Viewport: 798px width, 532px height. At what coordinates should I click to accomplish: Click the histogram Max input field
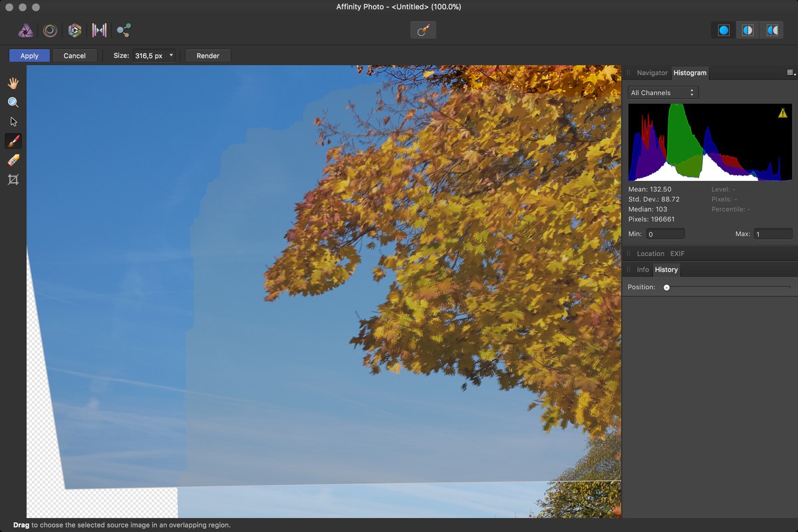(773, 234)
